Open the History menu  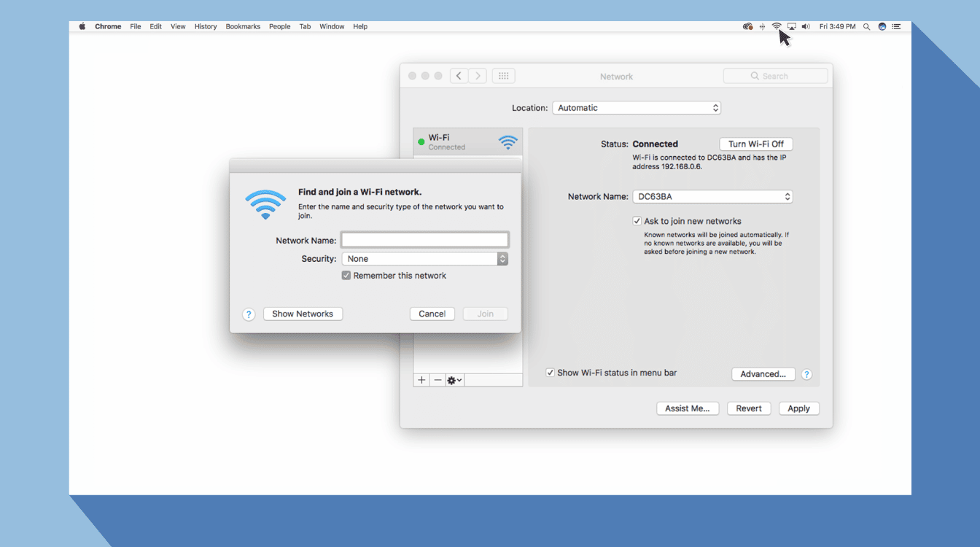[206, 26]
